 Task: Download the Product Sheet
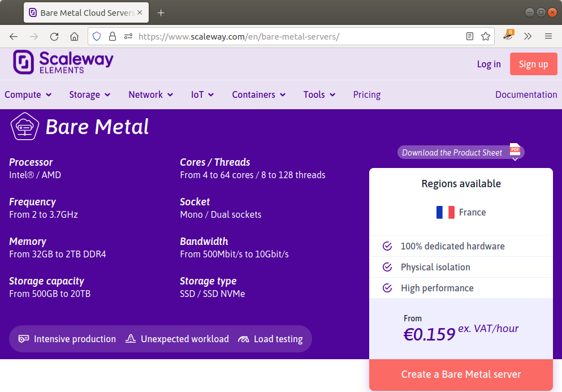461,152
